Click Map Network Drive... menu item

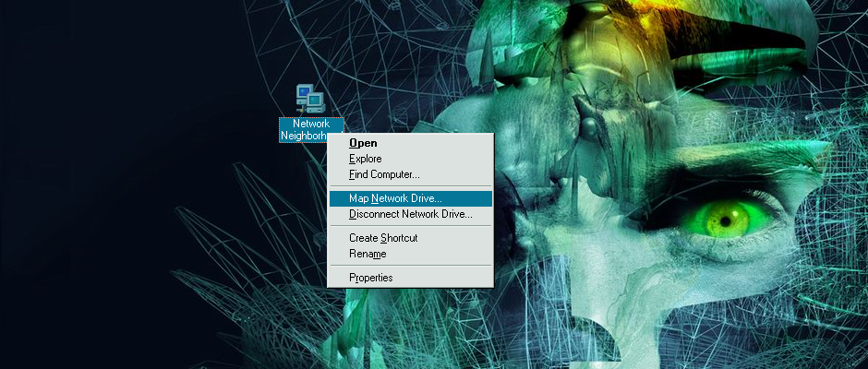(410, 198)
